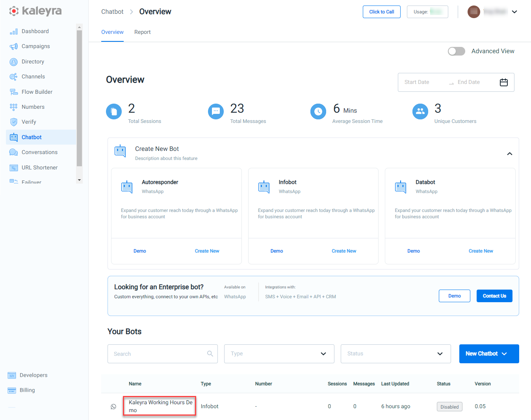
Task: Click Channels icon in sidebar
Action: coord(14,77)
